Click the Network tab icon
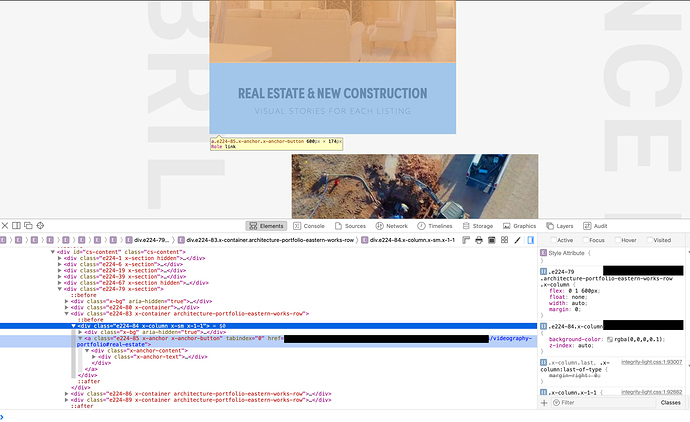Image resolution: width=690 pixels, height=422 pixels. click(379, 226)
